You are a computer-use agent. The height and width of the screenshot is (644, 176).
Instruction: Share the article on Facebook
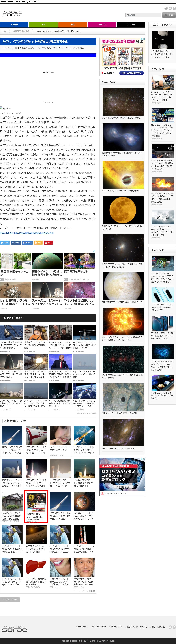tap(16, 242)
